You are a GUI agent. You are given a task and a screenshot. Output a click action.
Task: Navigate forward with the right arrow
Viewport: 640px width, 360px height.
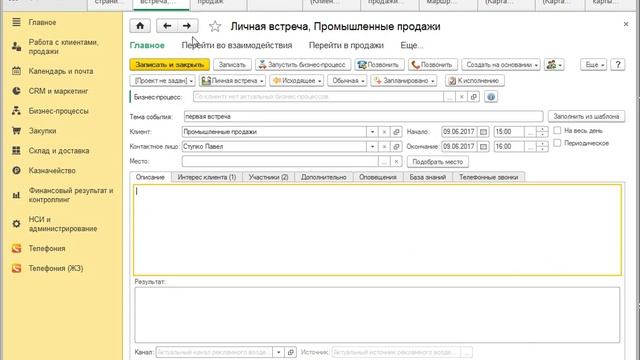(x=187, y=26)
